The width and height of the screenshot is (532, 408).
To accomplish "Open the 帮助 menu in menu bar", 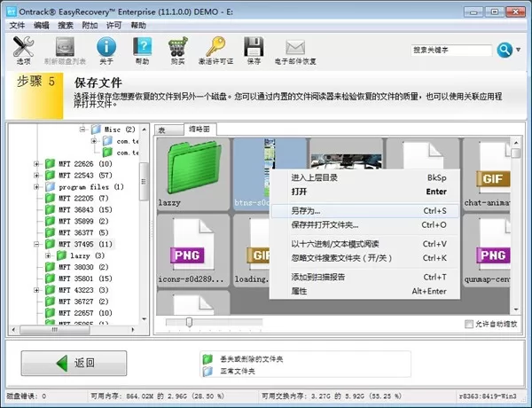I will 138,26.
